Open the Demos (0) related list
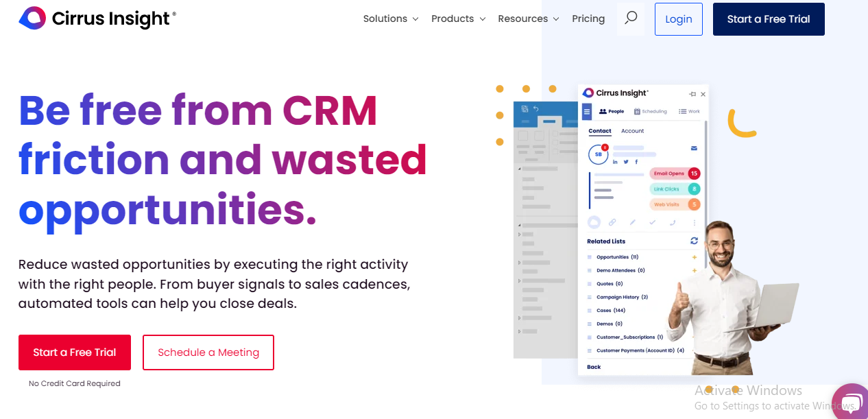The height and width of the screenshot is (419, 868). pos(610,324)
